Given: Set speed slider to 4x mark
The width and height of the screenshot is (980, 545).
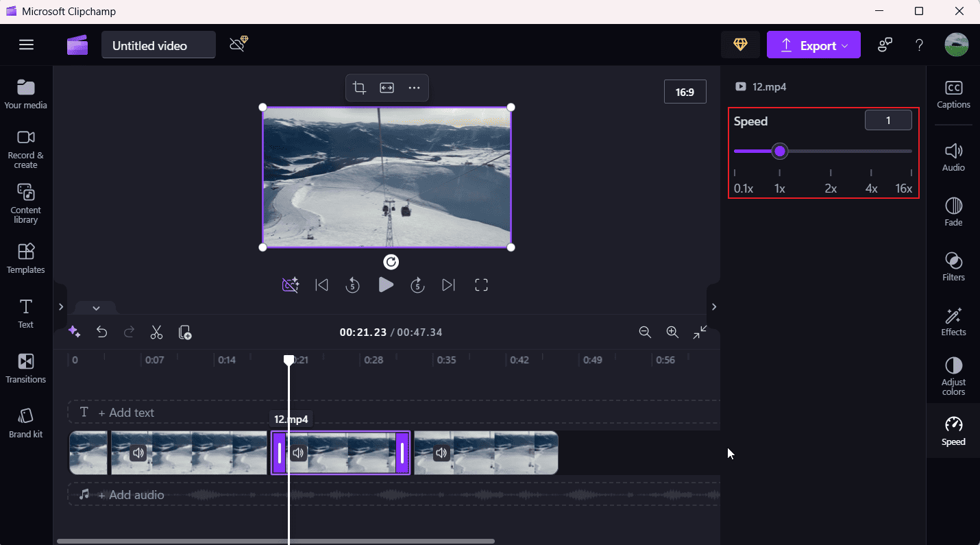Looking at the screenshot, I should 871,151.
